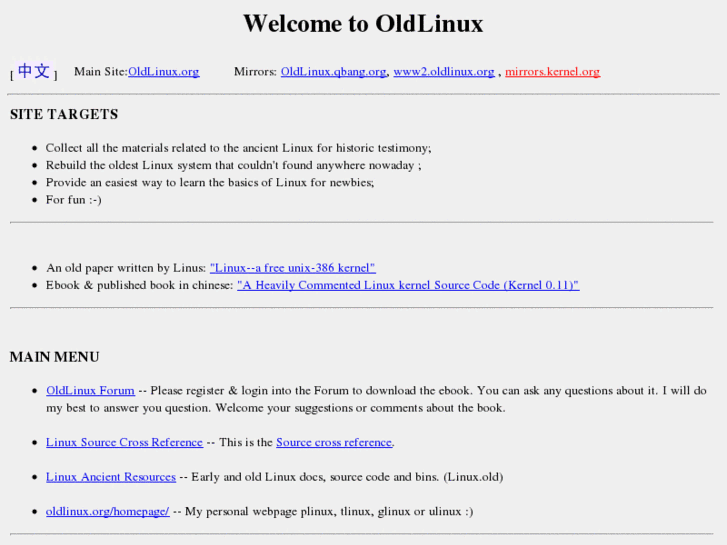Viewport: 727px width, 545px height.
Task: Select the "MAIN MENU" heading
Action: point(55,357)
